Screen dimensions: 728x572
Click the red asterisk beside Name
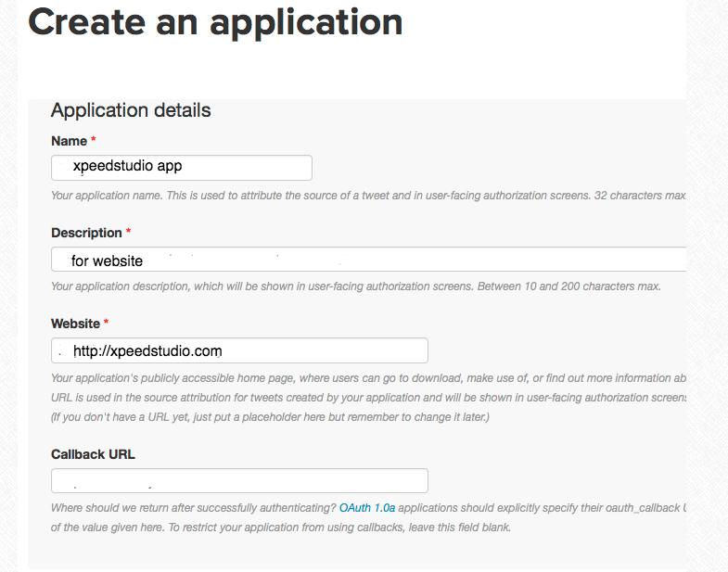coord(94,139)
